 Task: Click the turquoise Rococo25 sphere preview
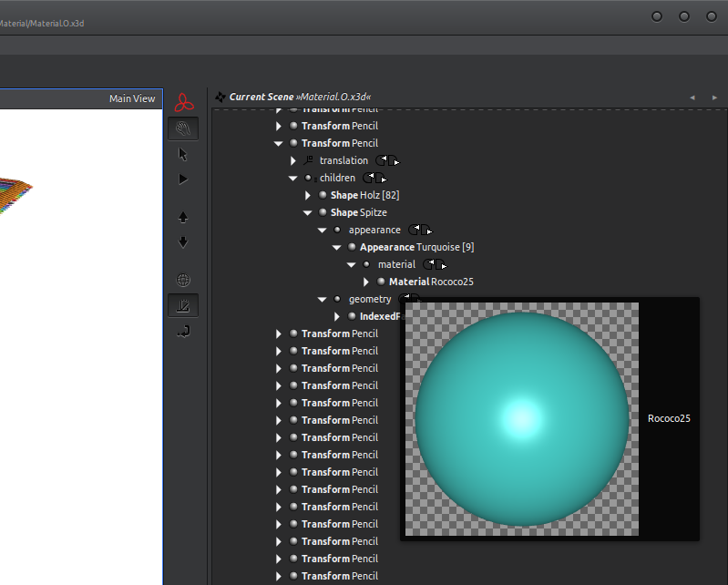[x=522, y=419]
